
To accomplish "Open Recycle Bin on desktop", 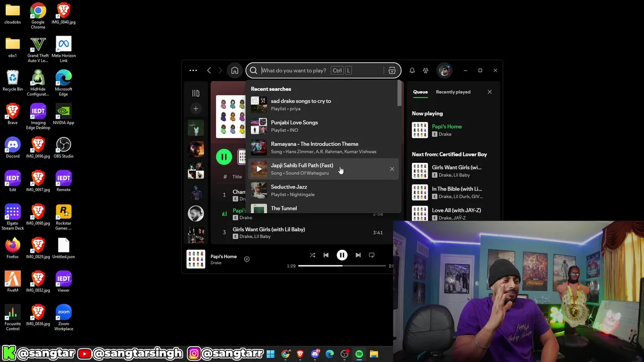I will click(x=13, y=81).
